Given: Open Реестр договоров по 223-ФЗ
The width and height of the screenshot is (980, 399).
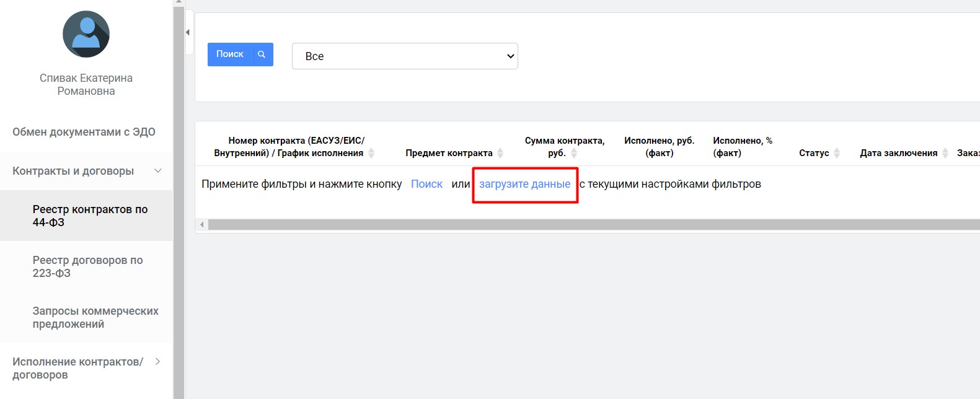Looking at the screenshot, I should (x=87, y=266).
